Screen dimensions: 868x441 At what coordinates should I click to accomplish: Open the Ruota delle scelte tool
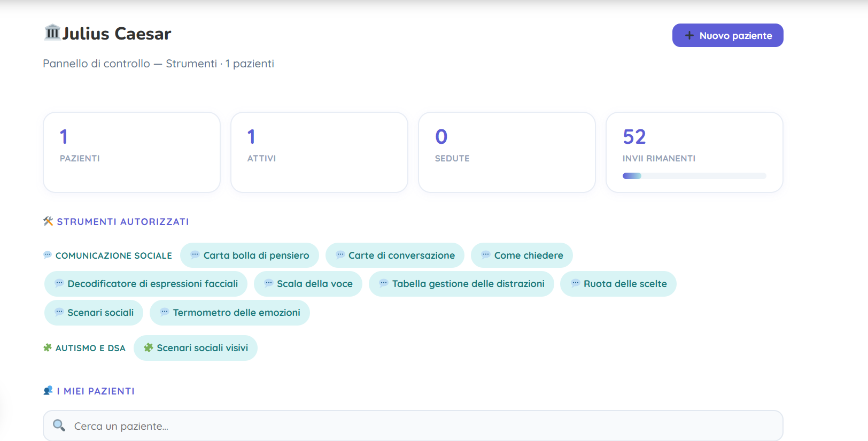tap(618, 284)
